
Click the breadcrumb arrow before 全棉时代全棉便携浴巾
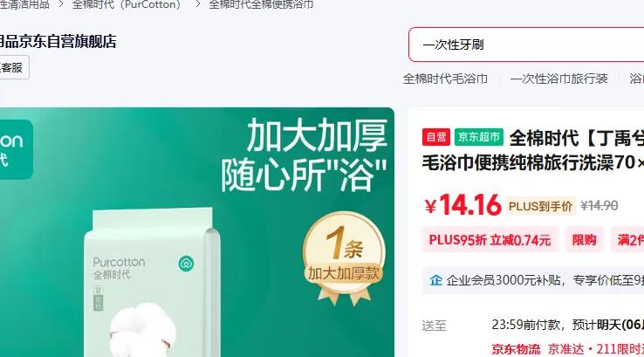(198, 4)
